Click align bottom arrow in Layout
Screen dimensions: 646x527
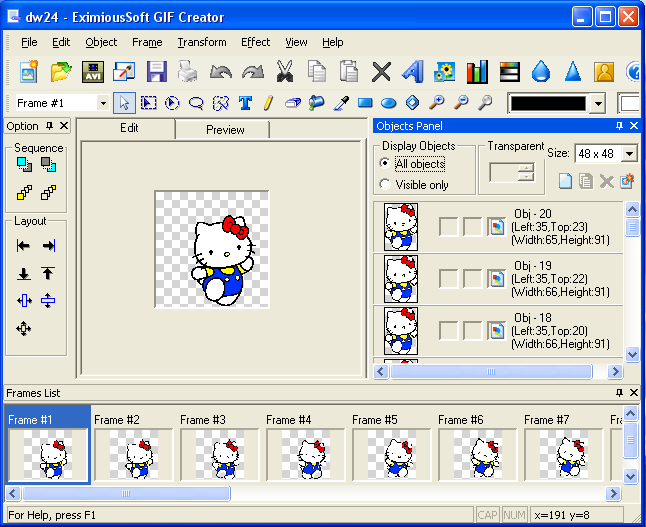[x=23, y=274]
